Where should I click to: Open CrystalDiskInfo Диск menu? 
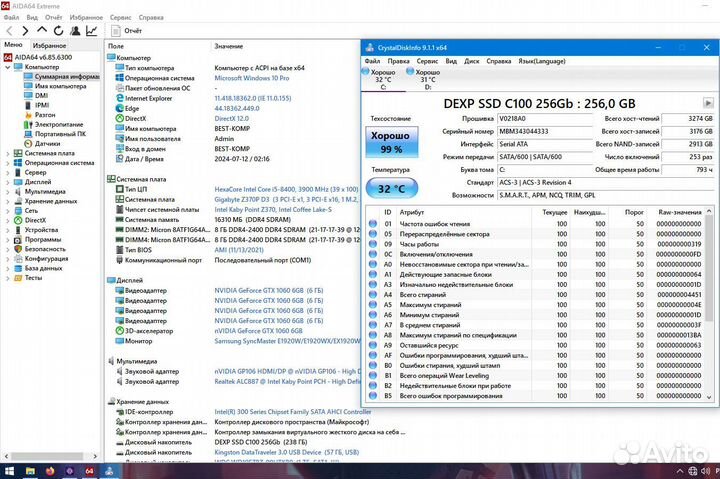pos(472,61)
